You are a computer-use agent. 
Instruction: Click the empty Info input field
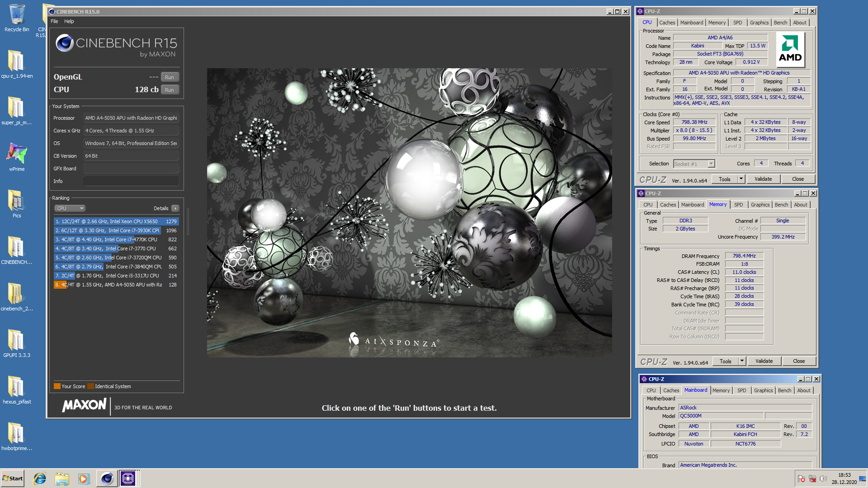[131, 181]
